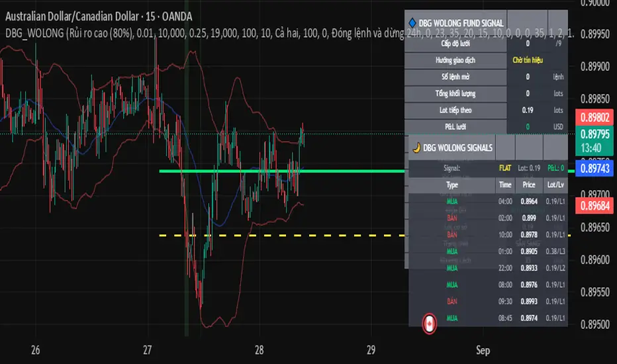Click MUA in the 08:00 signal row
The width and height of the screenshot is (617, 364).
point(451,285)
